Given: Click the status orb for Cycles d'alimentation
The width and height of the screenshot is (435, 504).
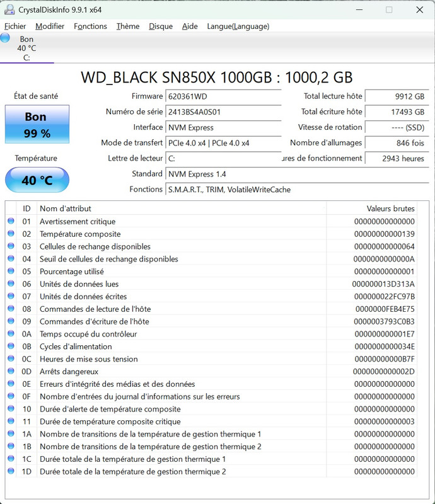Looking at the screenshot, I should tap(11, 346).
